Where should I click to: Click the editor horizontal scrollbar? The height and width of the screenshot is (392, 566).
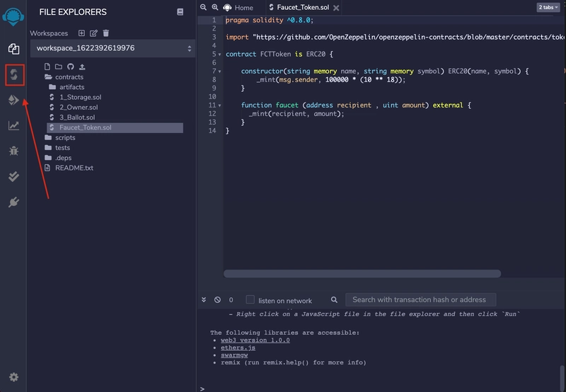click(362, 274)
